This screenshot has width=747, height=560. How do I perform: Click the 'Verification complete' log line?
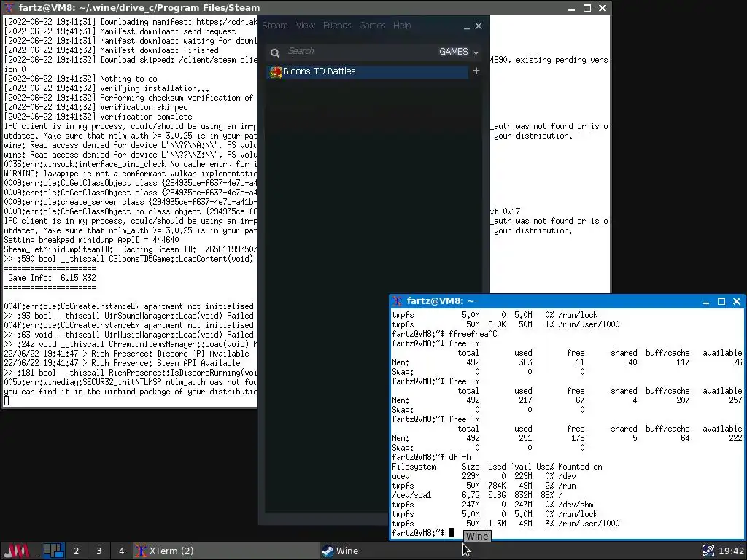tap(98, 117)
